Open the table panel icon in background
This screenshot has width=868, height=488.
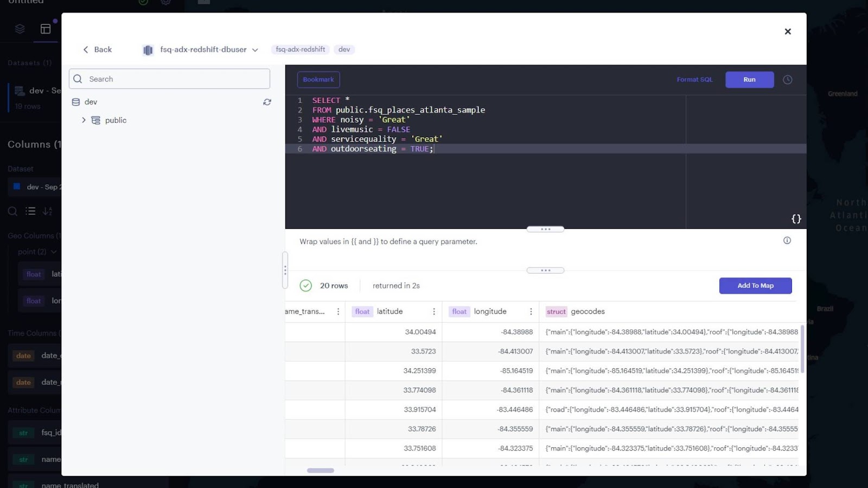46,29
